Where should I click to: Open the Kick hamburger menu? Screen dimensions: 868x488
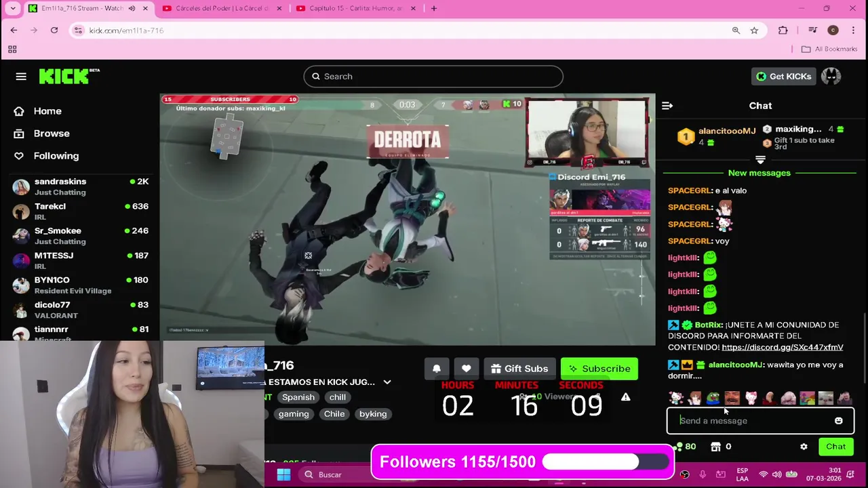click(21, 77)
